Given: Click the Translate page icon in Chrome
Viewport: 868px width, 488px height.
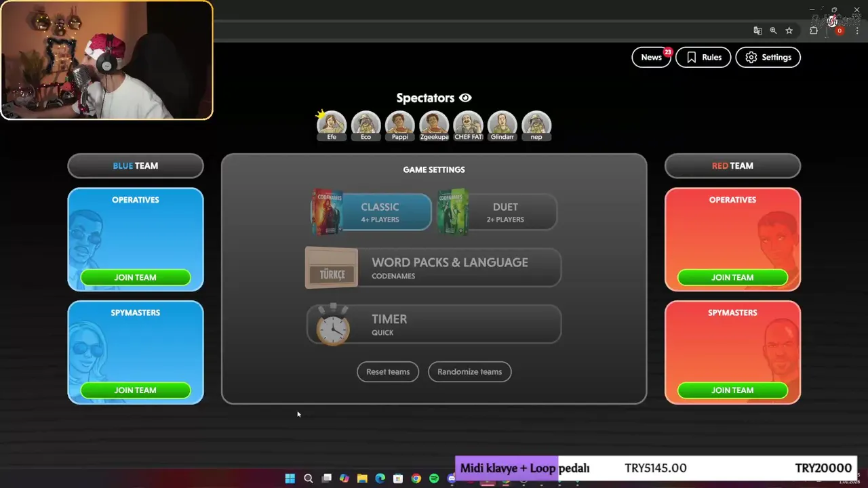Looking at the screenshot, I should point(757,30).
